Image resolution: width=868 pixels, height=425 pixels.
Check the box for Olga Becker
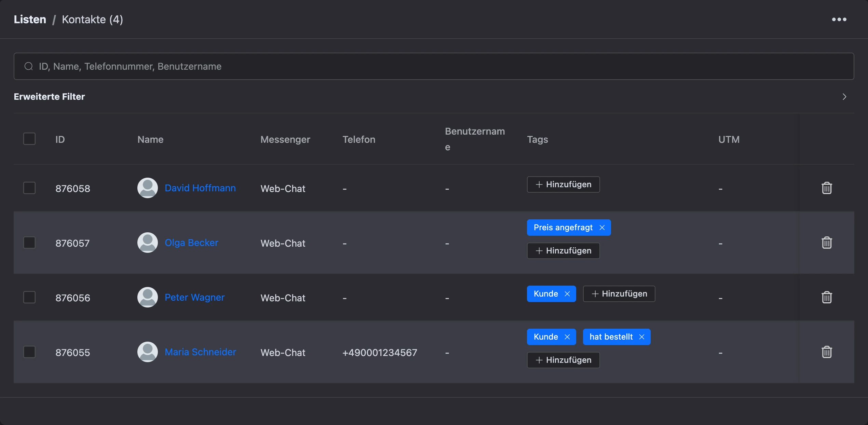(29, 243)
